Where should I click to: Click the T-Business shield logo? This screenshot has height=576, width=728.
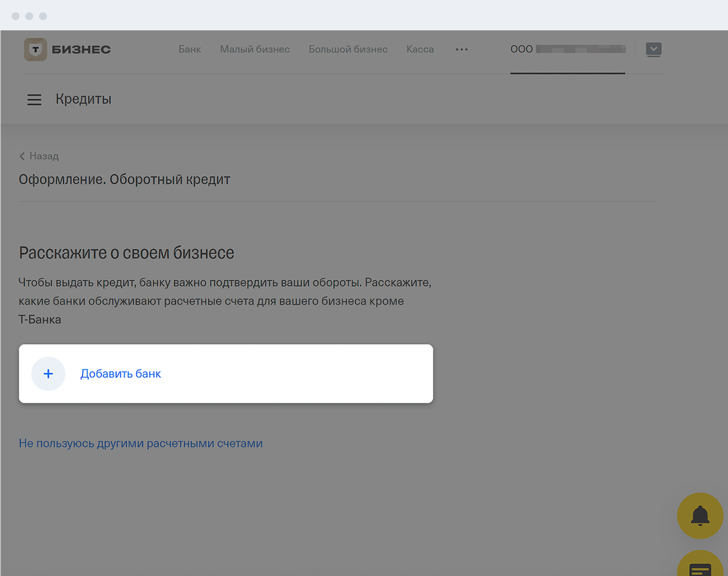(36, 49)
